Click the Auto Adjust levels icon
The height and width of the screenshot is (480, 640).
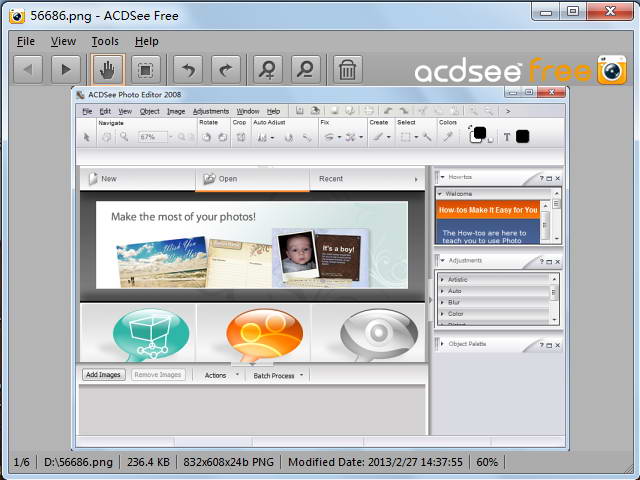pyautogui.click(x=262, y=138)
